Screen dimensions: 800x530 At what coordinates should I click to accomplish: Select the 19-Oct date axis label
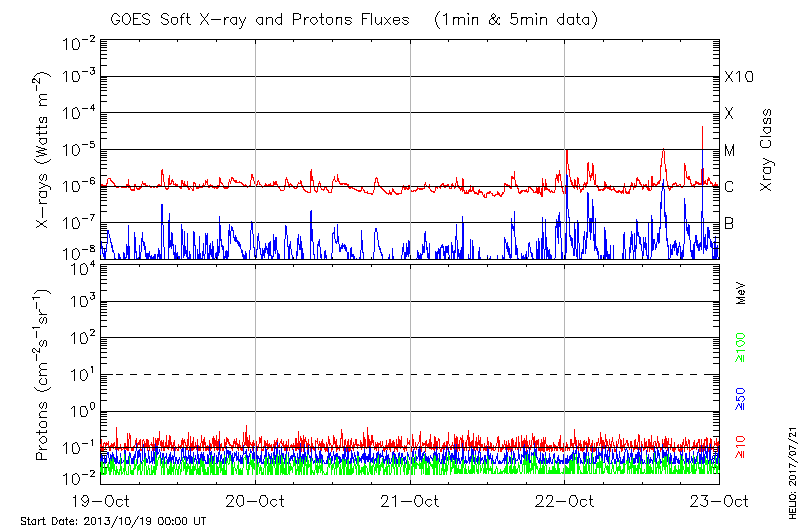point(100,500)
